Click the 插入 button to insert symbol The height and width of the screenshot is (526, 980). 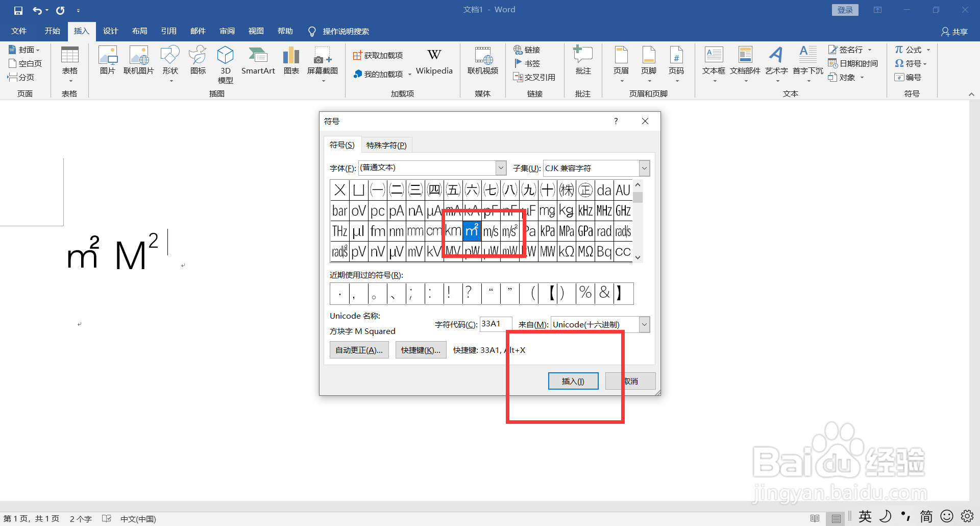coord(573,380)
